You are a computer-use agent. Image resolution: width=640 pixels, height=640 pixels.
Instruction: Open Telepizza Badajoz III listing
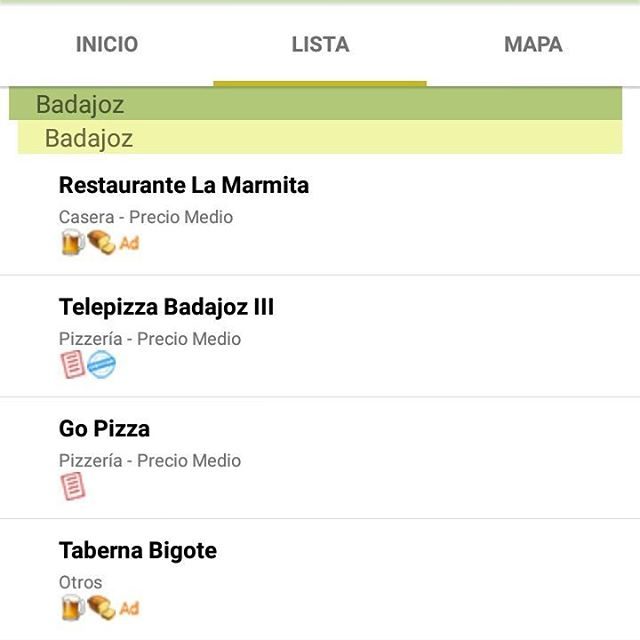point(166,307)
